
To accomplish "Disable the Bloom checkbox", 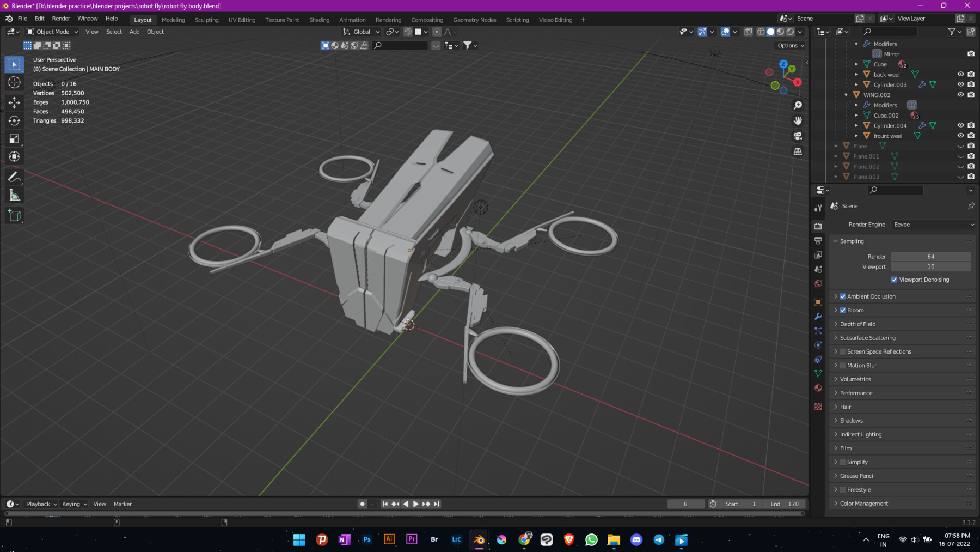I will point(843,310).
